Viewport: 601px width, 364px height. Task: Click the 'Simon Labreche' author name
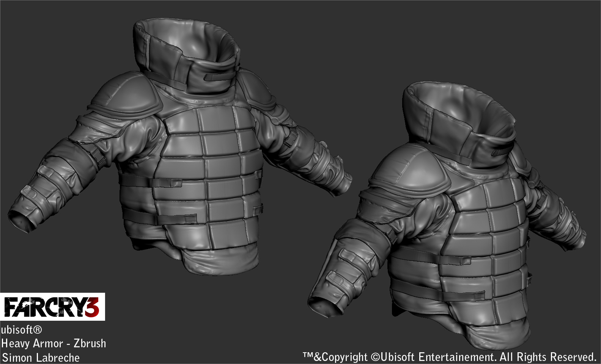41,358
